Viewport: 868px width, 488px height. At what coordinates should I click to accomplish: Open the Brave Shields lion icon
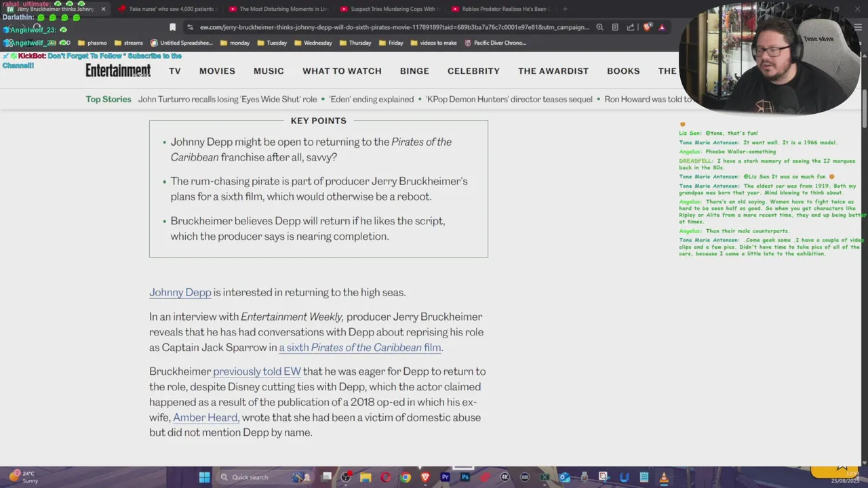[x=647, y=27]
